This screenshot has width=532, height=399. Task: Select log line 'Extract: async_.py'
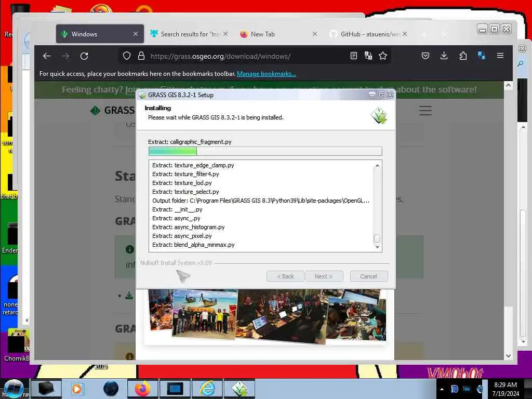tap(176, 218)
